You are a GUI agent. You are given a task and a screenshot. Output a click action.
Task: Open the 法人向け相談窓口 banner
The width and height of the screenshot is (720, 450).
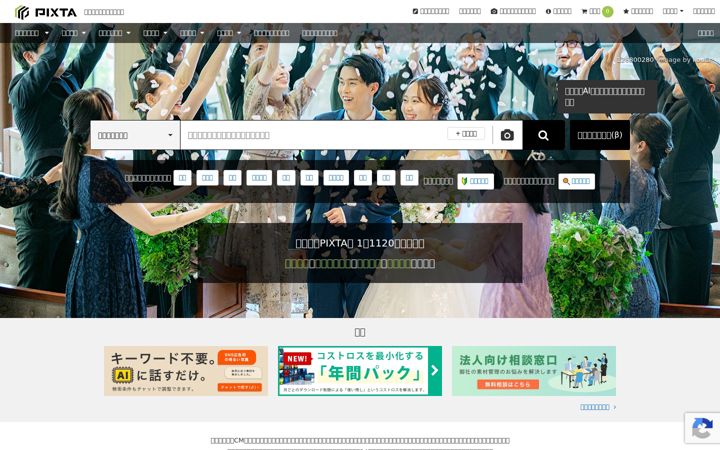point(534,371)
